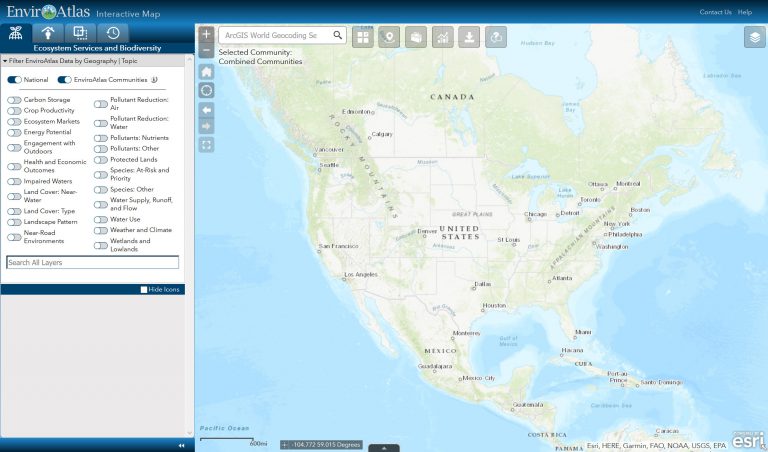768x452 pixels.
Task: Click the download data icon in map toolbar
Action: click(469, 37)
